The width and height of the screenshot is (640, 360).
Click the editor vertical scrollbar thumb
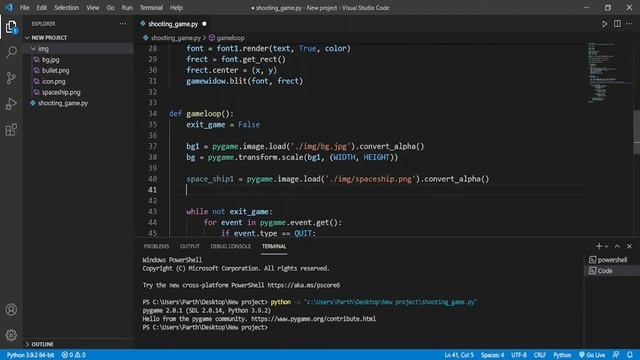(x=636, y=132)
